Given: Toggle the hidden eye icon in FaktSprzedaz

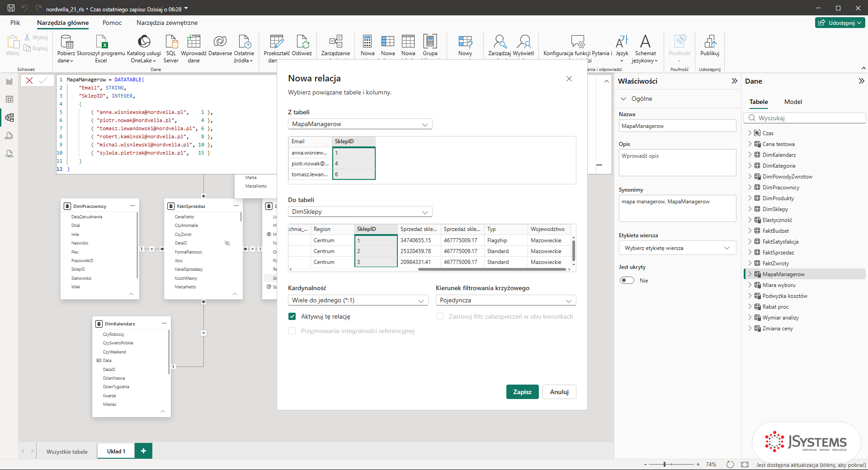Looking at the screenshot, I should (x=227, y=243).
